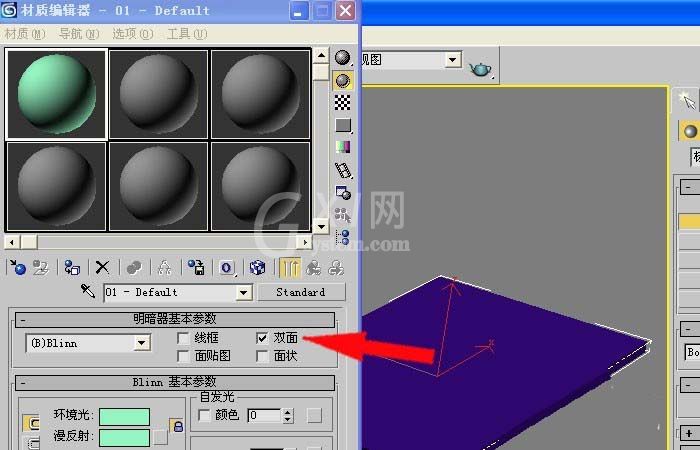Click the sample slots scroll-right arrow
Screen dimensions: 700x450
pyautogui.click(x=305, y=242)
